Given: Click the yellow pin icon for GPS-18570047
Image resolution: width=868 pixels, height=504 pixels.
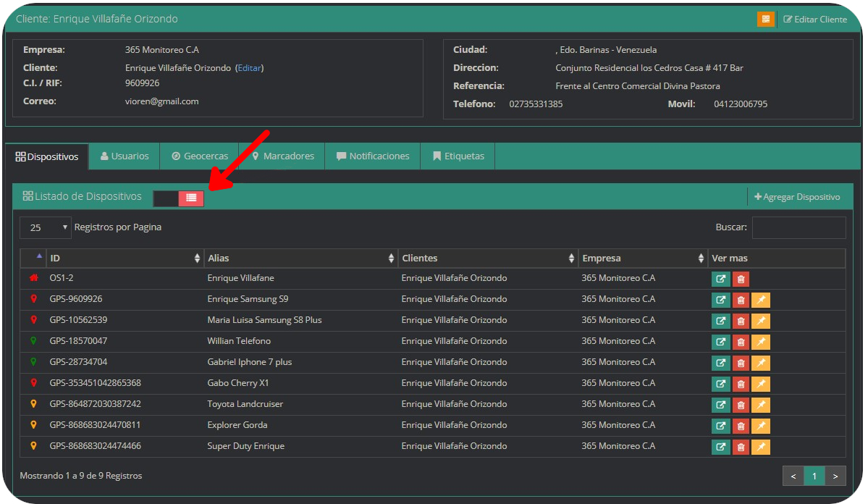Looking at the screenshot, I should [x=761, y=343].
